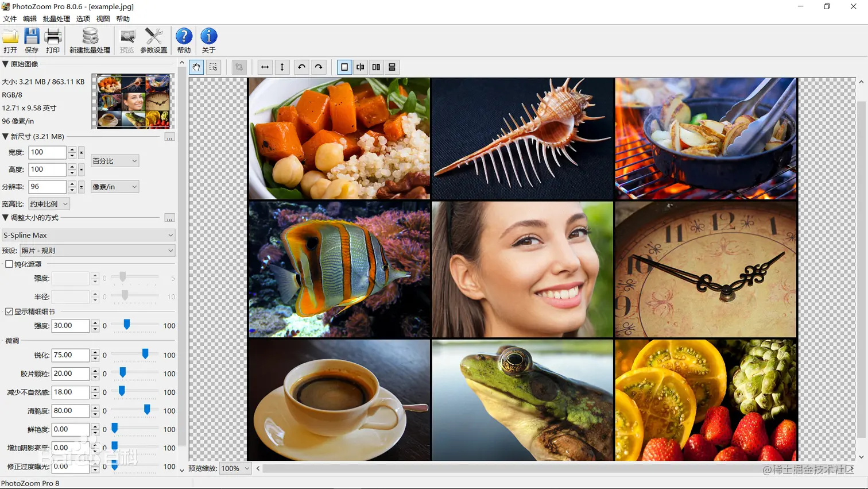Switch to side-by-side dual preview
This screenshot has width=868, height=489.
(376, 67)
